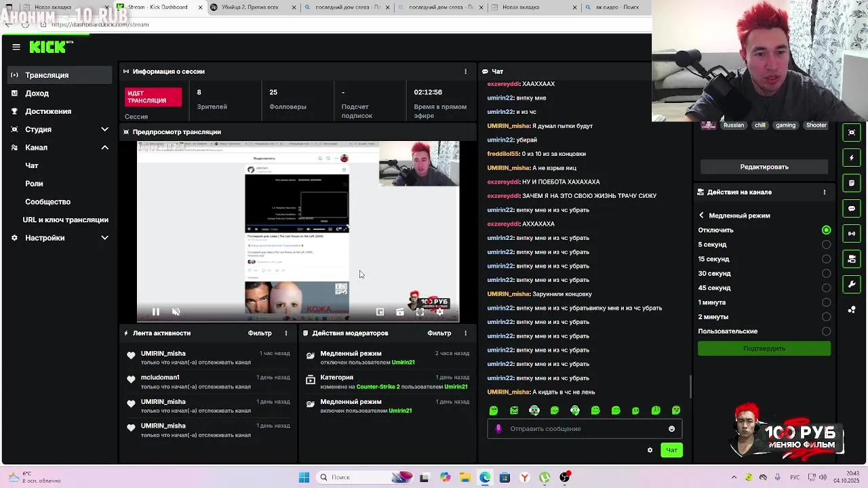The image size is (868, 488).
Task: Open preview player settings gear
Action: point(439,312)
